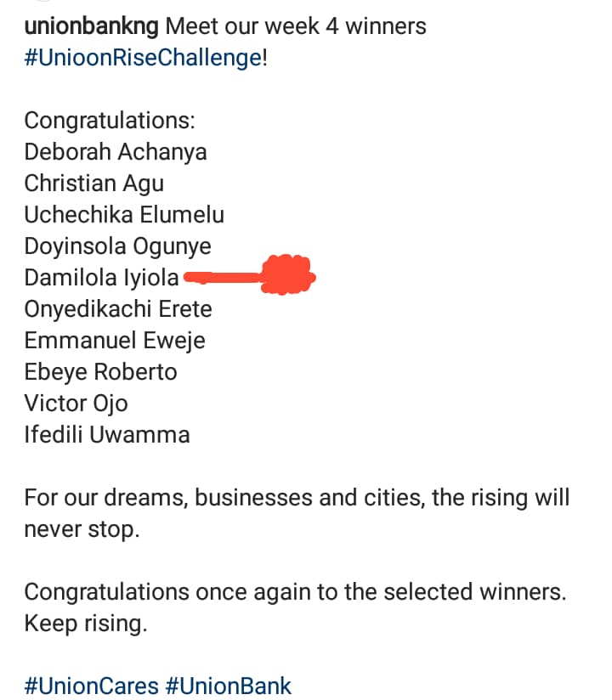
Task: Open the unionbankng profile username
Action: pyautogui.click(x=92, y=26)
